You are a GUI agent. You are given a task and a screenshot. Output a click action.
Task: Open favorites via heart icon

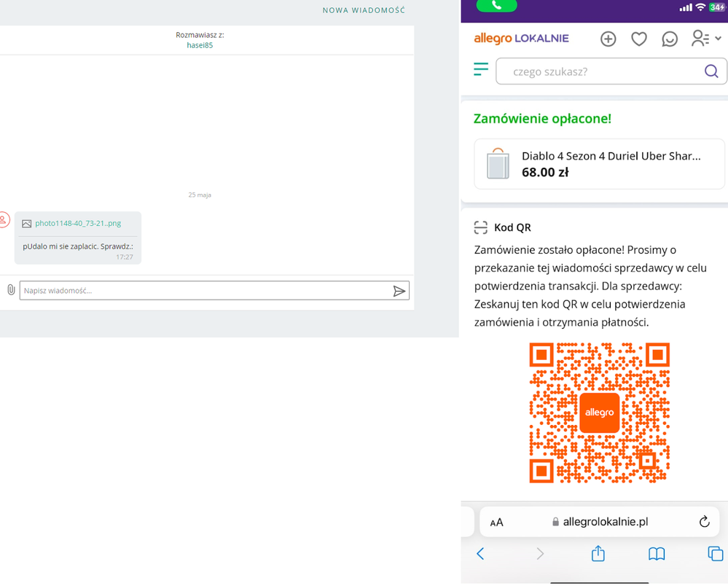(x=639, y=39)
